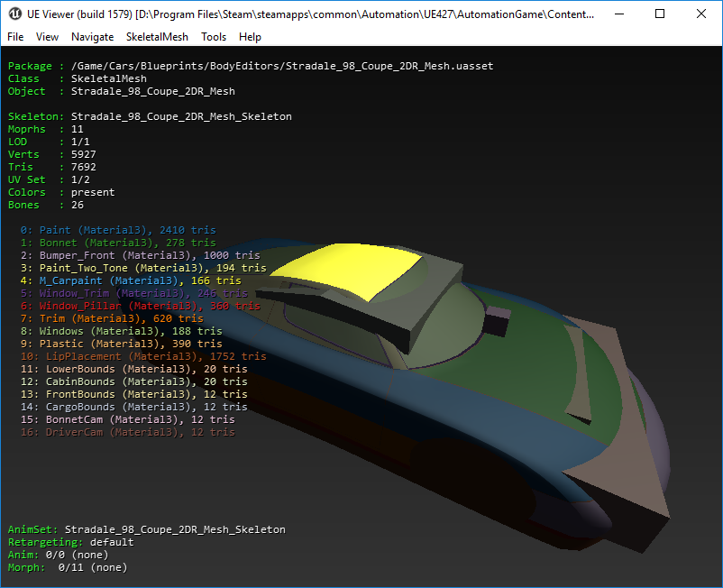Click the UE Viewer app icon in title bar

[15, 14]
